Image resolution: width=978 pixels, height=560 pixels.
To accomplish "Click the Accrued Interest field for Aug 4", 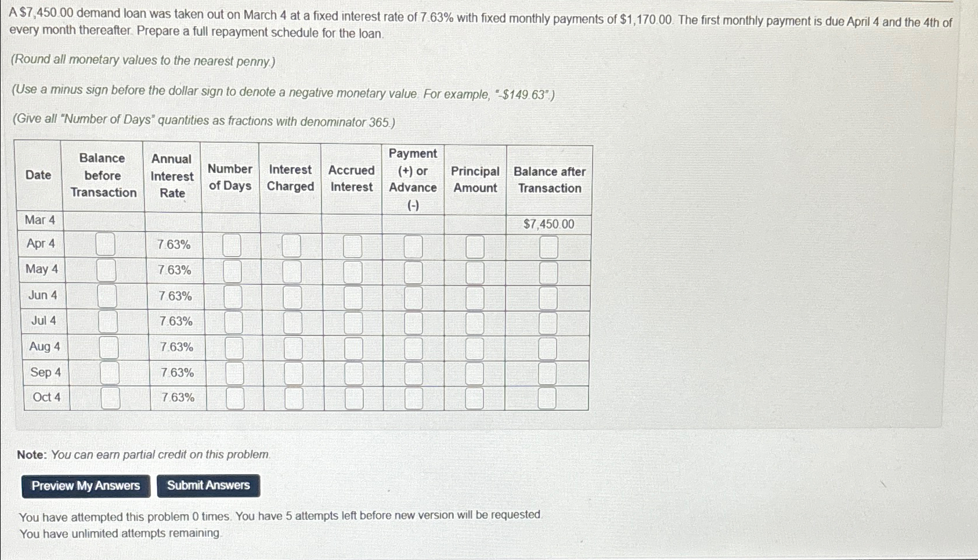I will tap(353, 346).
